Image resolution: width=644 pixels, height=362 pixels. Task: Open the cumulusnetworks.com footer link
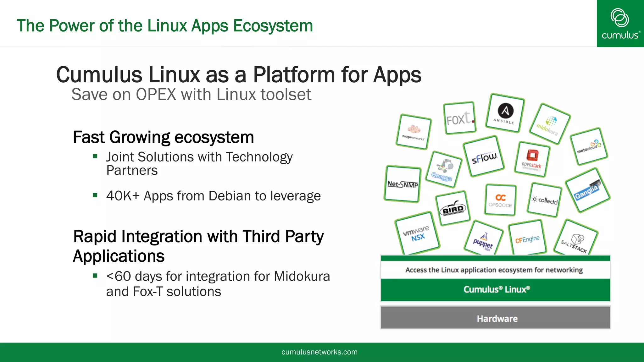coord(319,352)
